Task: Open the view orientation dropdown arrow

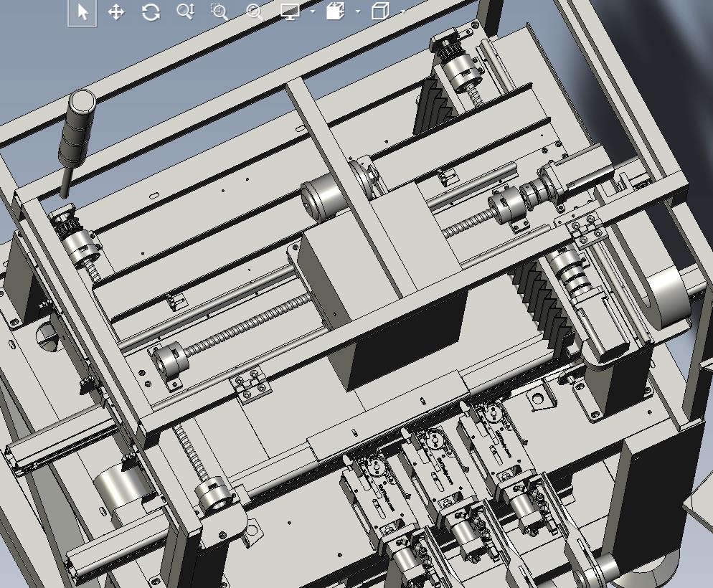Action: (403, 11)
